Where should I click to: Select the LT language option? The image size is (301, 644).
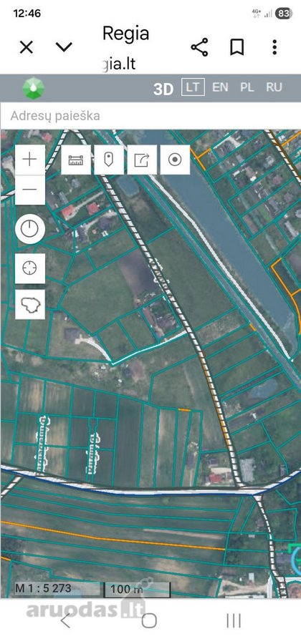point(193,87)
